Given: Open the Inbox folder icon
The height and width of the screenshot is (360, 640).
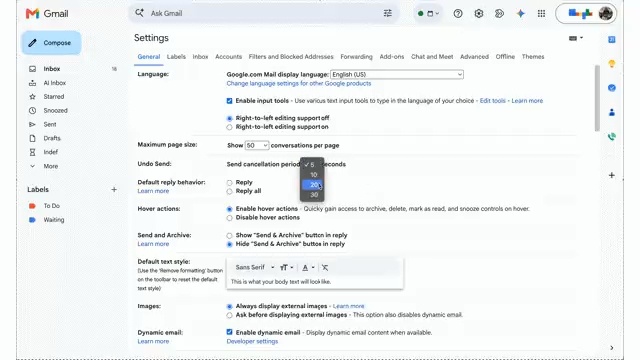Looking at the screenshot, I should [32, 69].
